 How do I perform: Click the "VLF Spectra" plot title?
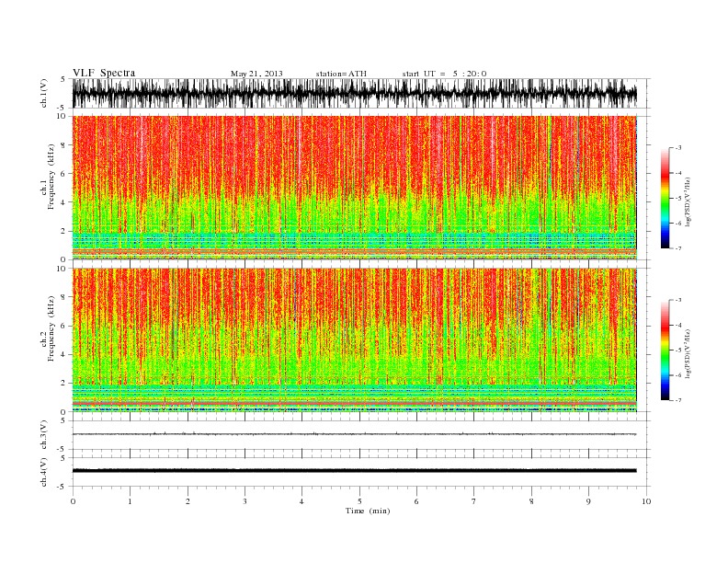coord(104,73)
